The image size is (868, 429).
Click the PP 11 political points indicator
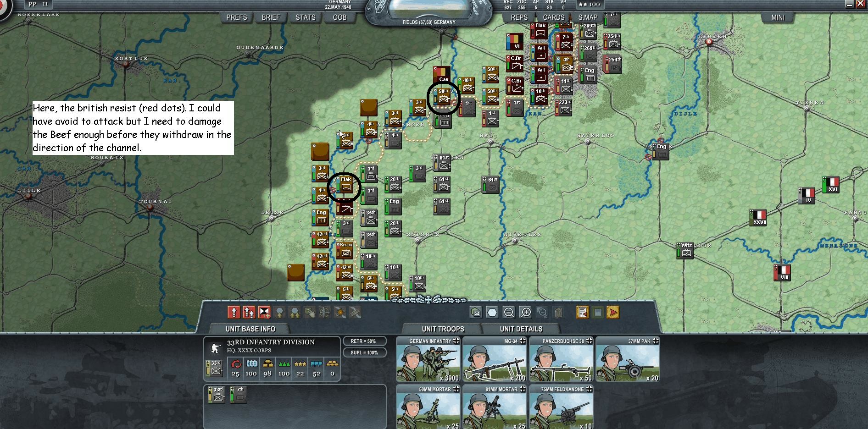pyautogui.click(x=38, y=4)
